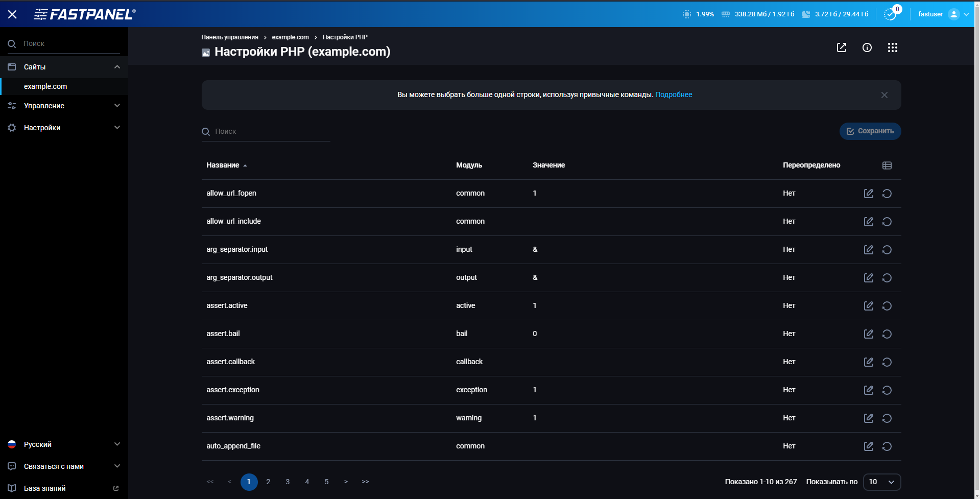
Task: Click the column settings table icon
Action: 887,165
